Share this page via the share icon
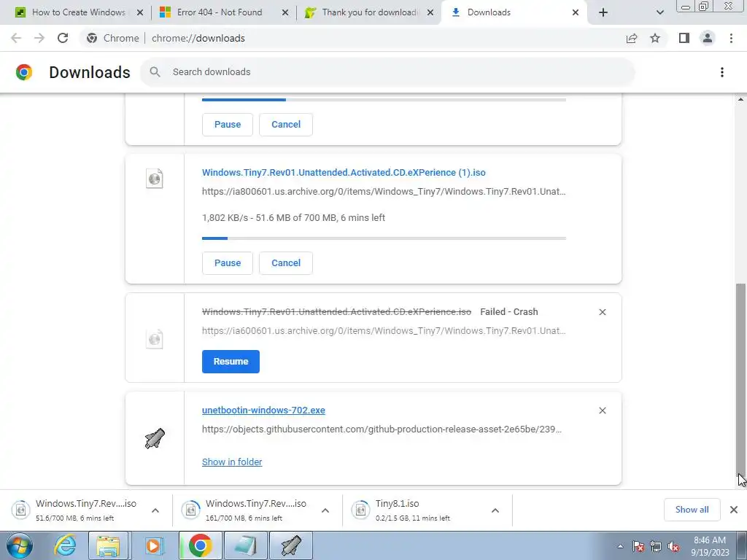This screenshot has height=560, width=747. tap(632, 38)
